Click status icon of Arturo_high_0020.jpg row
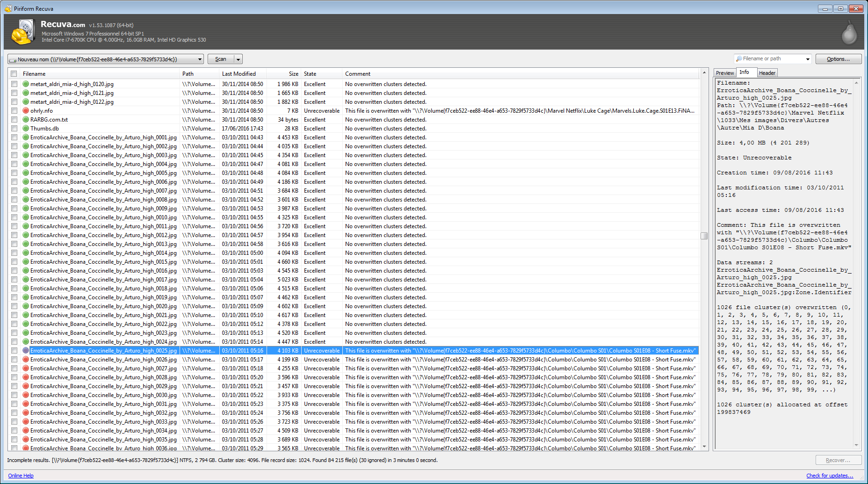Image resolution: width=868 pixels, height=484 pixels. coord(26,306)
